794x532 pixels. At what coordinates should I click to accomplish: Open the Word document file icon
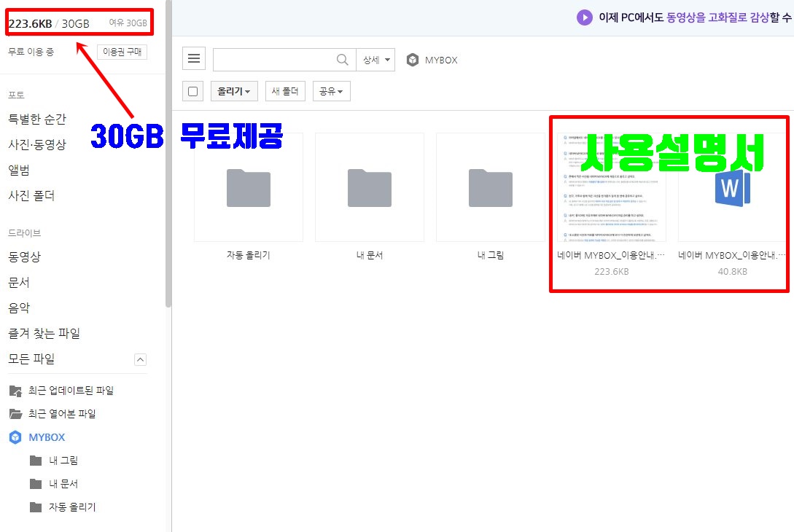click(732, 188)
